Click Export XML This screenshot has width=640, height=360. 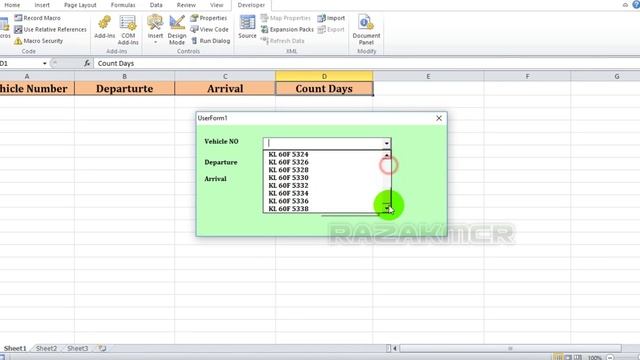tap(331, 29)
